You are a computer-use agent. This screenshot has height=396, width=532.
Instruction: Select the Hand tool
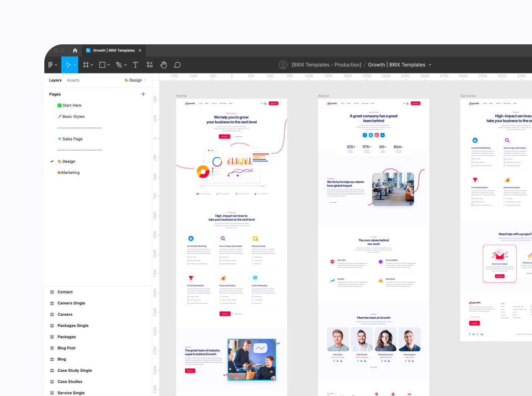tap(164, 65)
